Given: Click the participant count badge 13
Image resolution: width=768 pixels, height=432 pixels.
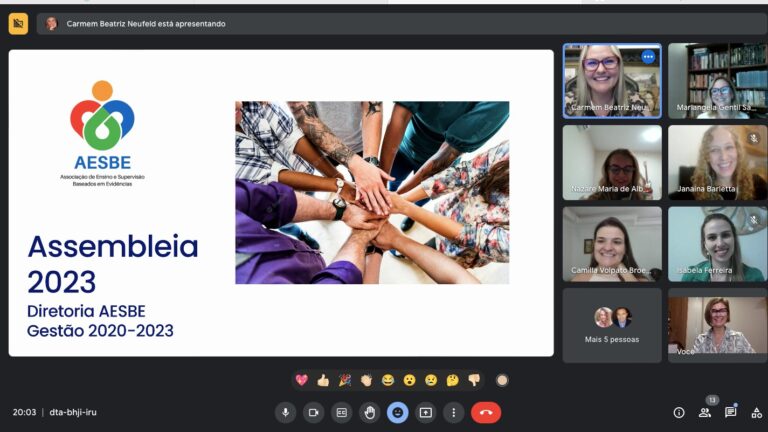Looking at the screenshot, I should tap(712, 400).
